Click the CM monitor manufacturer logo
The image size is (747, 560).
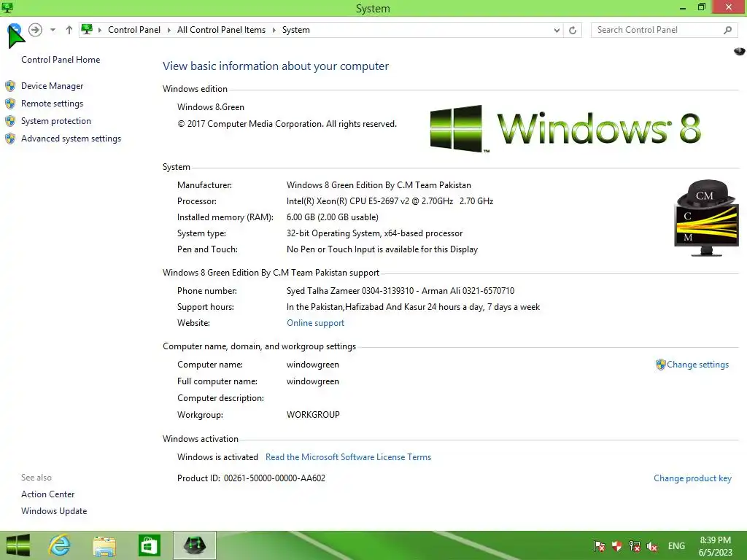pyautogui.click(x=707, y=218)
